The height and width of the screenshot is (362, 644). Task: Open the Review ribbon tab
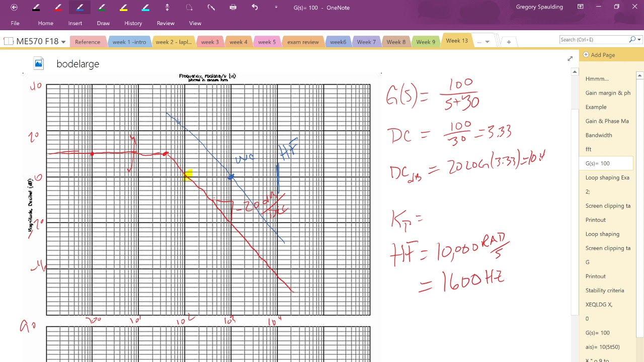click(x=166, y=23)
